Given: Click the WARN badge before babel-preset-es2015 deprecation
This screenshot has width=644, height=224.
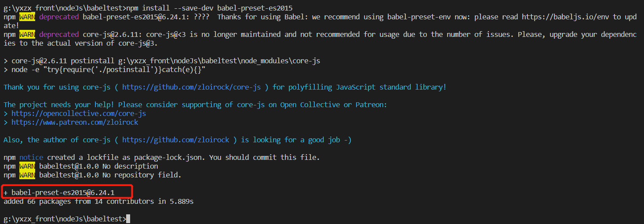Looking at the screenshot, I should tap(27, 17).
